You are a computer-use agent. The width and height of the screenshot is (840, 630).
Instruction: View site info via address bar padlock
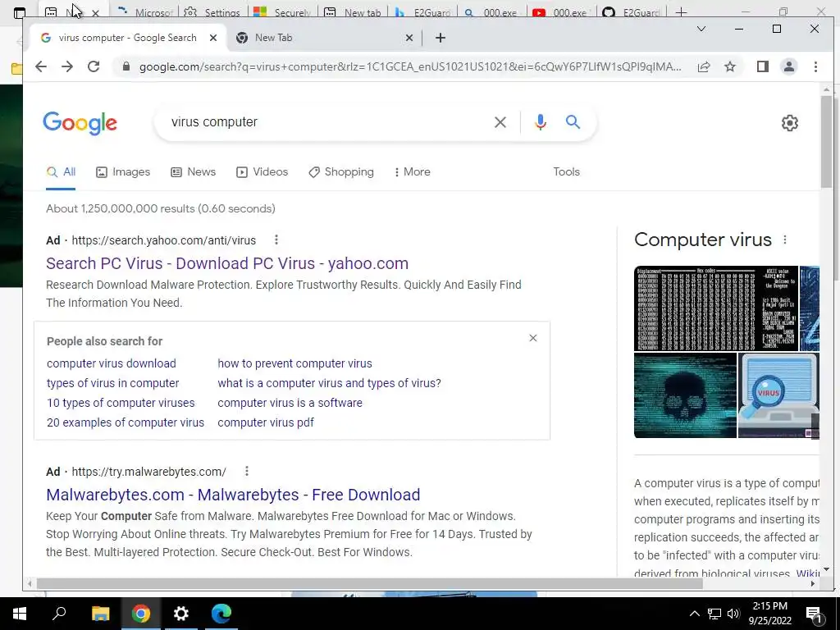(x=126, y=66)
